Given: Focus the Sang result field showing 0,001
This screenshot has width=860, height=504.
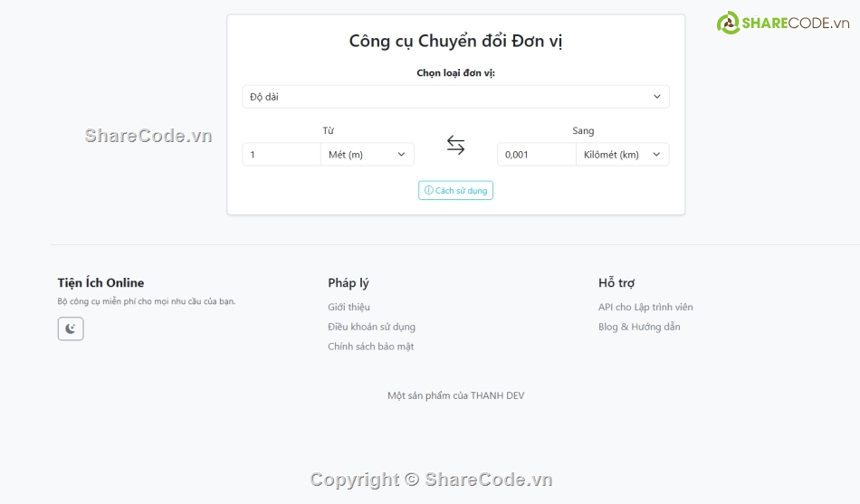Looking at the screenshot, I should click(536, 155).
